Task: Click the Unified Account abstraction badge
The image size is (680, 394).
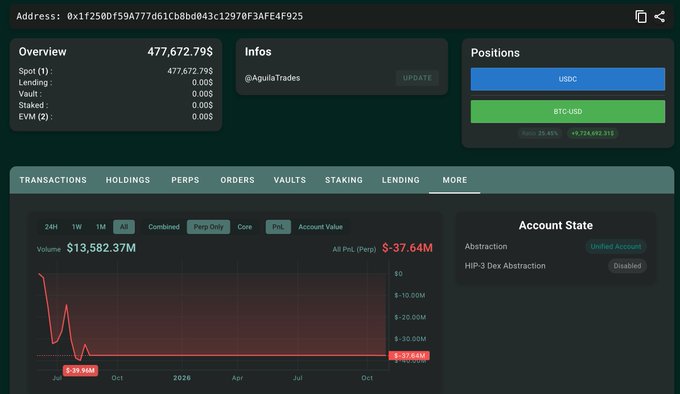Action: tap(616, 246)
